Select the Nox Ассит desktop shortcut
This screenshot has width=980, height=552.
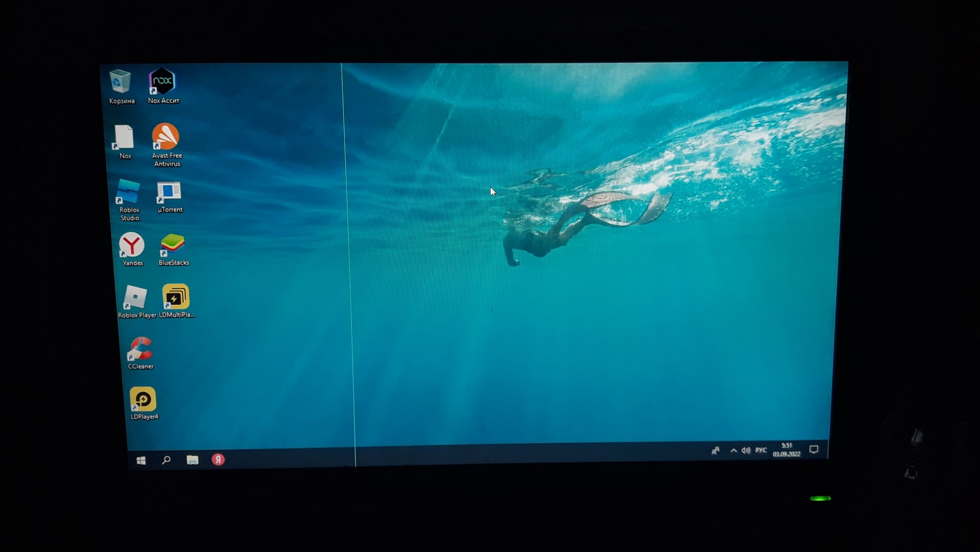tap(162, 81)
